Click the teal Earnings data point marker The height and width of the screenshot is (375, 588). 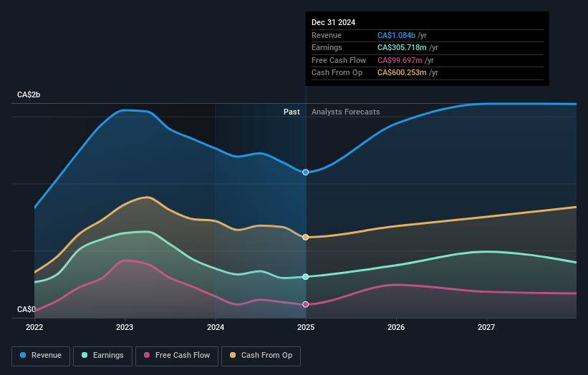306,277
